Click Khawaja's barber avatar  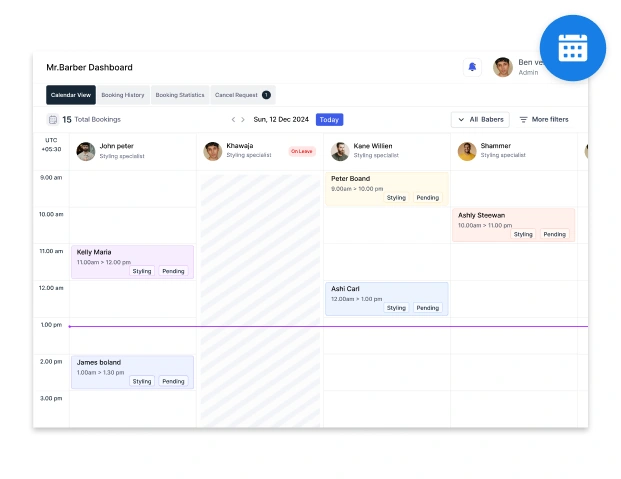[x=212, y=151]
